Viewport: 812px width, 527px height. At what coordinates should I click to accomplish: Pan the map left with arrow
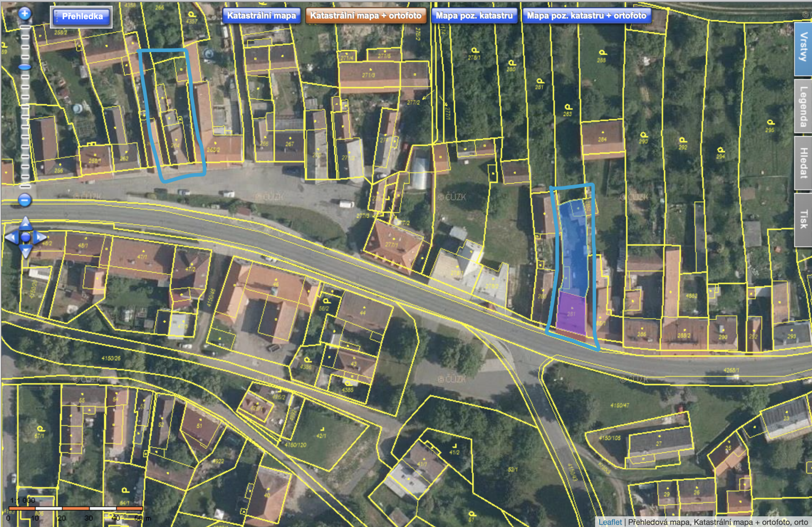pyautogui.click(x=11, y=237)
